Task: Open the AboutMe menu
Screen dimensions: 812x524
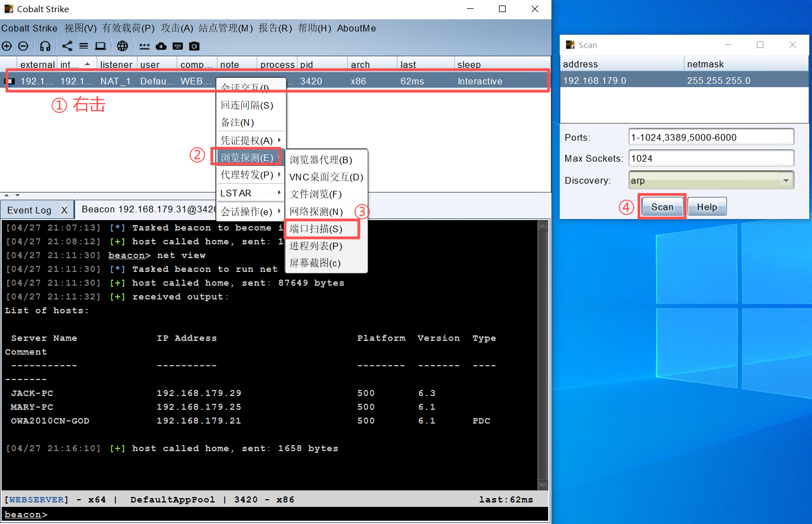Action: point(357,28)
